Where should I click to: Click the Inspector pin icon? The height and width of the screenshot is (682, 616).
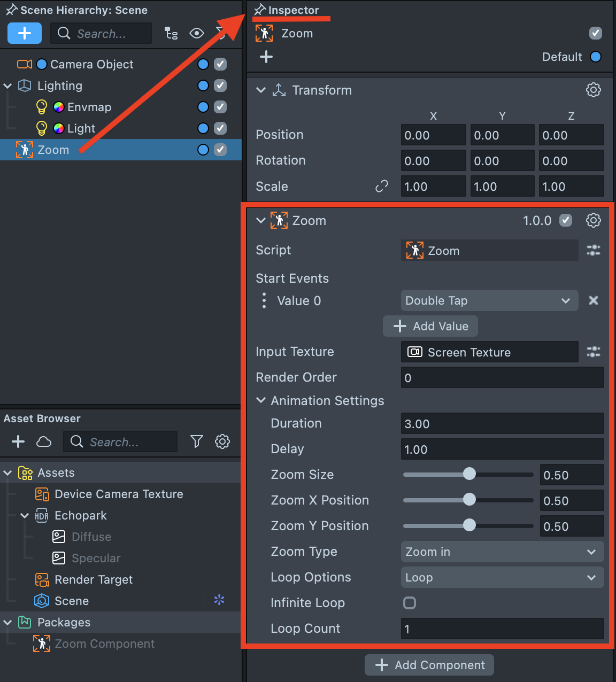coord(260,10)
